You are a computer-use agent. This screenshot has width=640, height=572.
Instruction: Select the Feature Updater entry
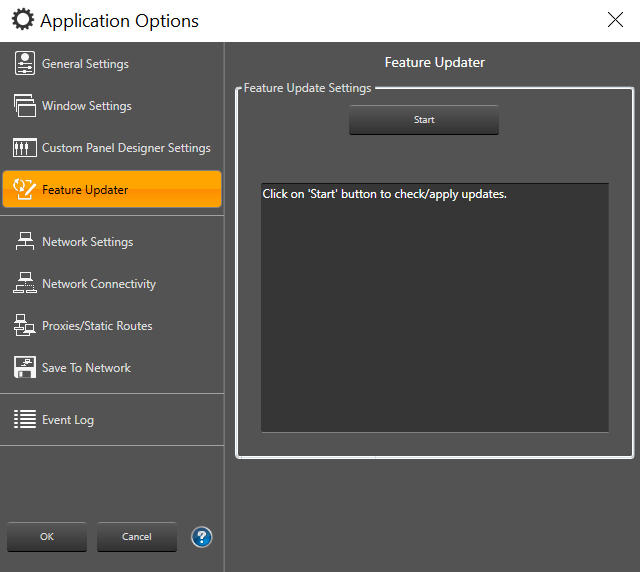pos(112,189)
